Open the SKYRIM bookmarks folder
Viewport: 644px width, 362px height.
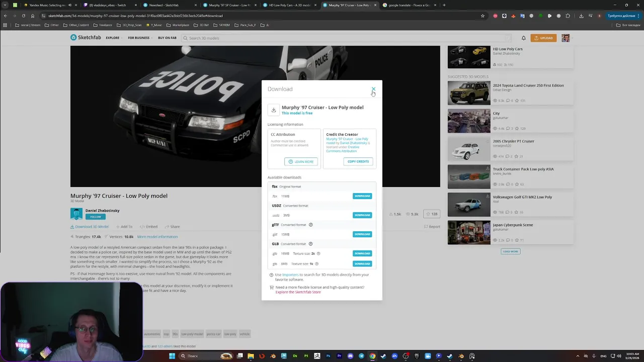click(x=222, y=25)
